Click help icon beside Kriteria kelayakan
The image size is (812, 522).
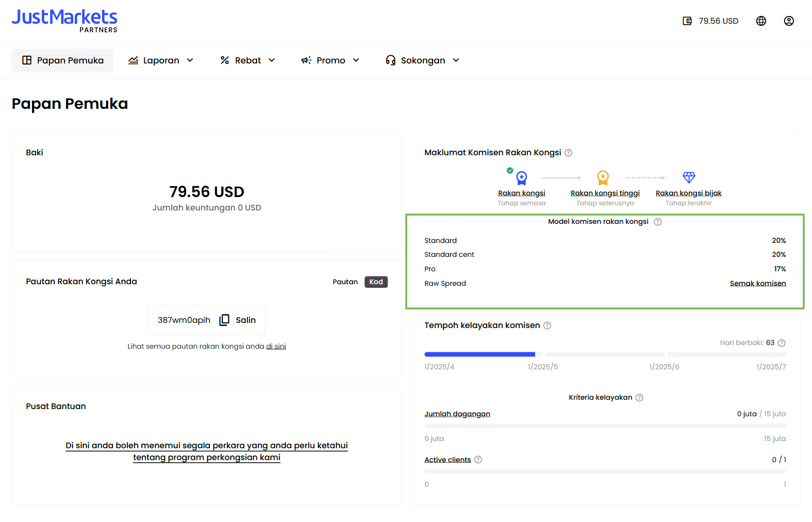[x=639, y=398]
